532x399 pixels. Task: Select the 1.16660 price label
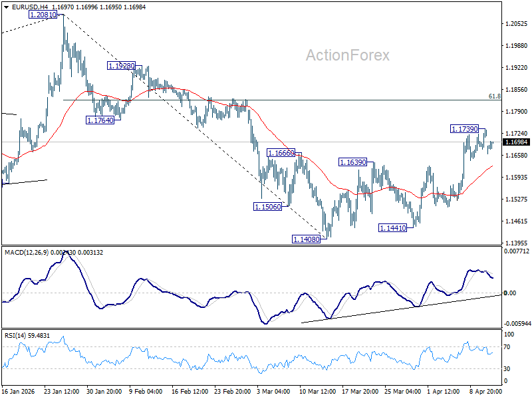[281, 153]
